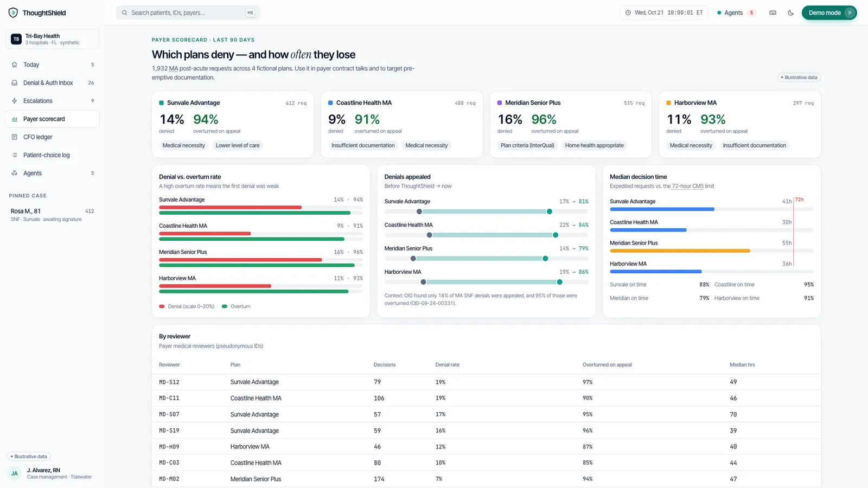Click the clock icon beside the date
868x488 pixels.
[628, 12]
